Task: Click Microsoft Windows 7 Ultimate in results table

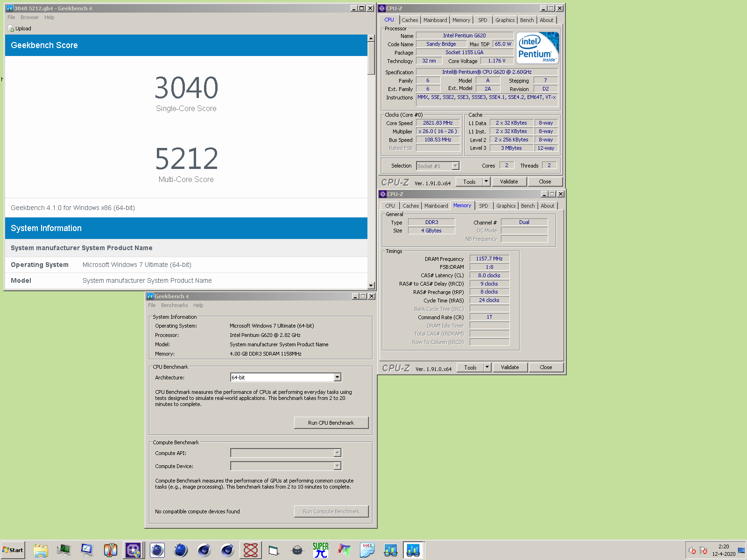Action: tap(137, 265)
